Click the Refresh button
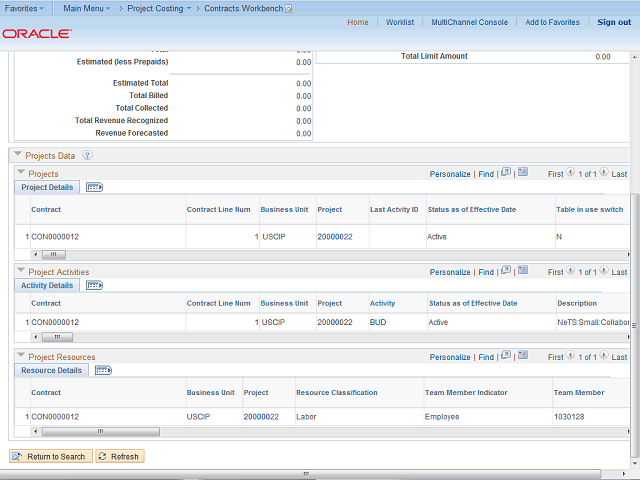 click(119, 456)
